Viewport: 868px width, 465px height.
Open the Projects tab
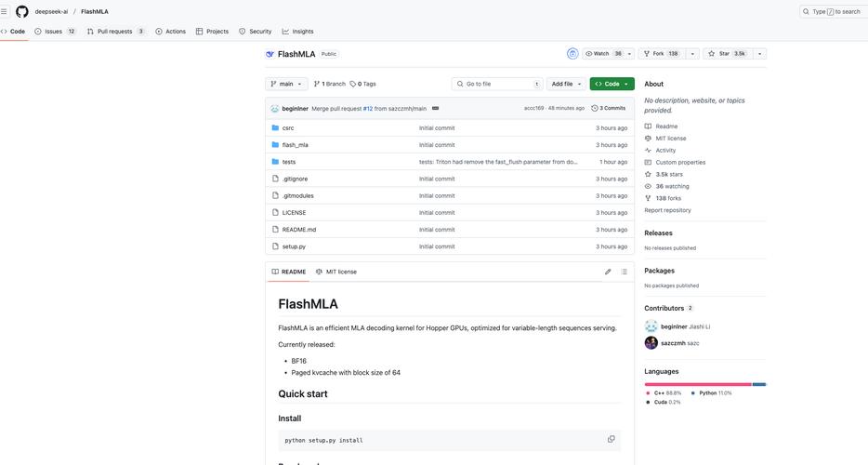click(x=212, y=32)
